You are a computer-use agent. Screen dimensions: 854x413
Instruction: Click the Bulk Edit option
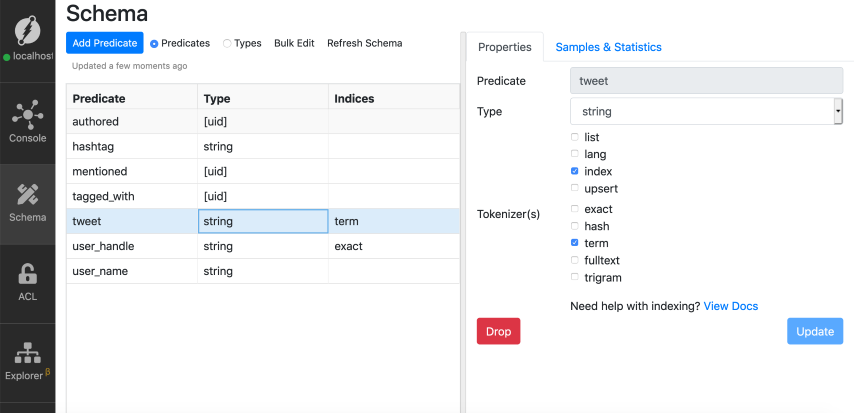294,43
